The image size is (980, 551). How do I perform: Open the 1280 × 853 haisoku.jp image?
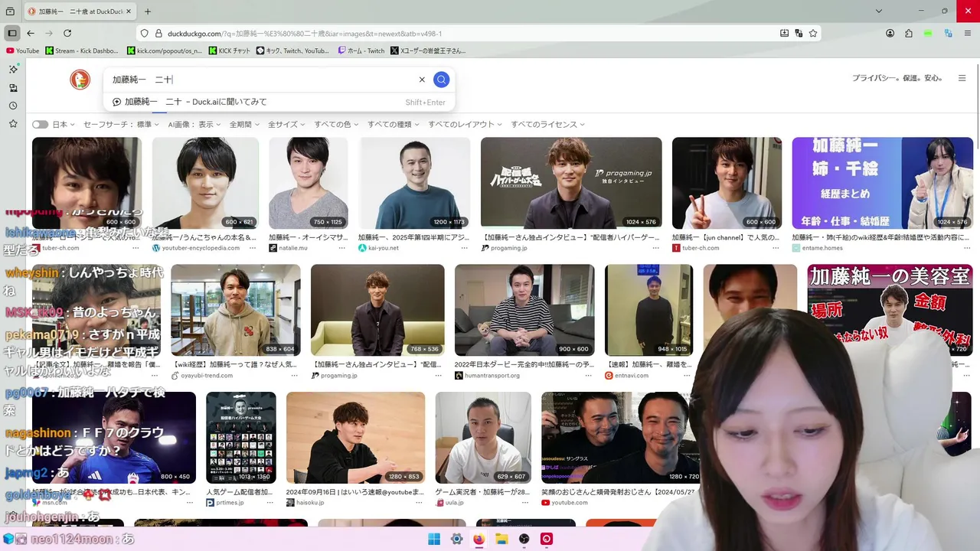click(x=355, y=438)
